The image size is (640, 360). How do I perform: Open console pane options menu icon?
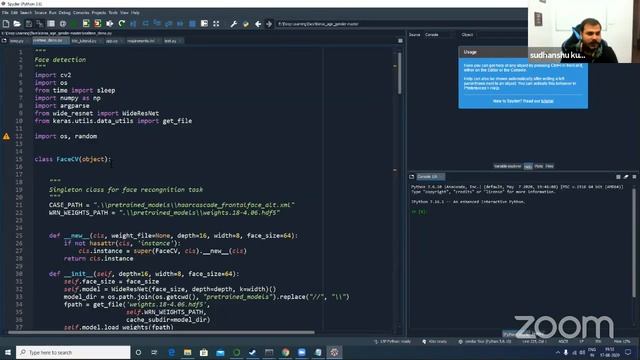pos(634,177)
